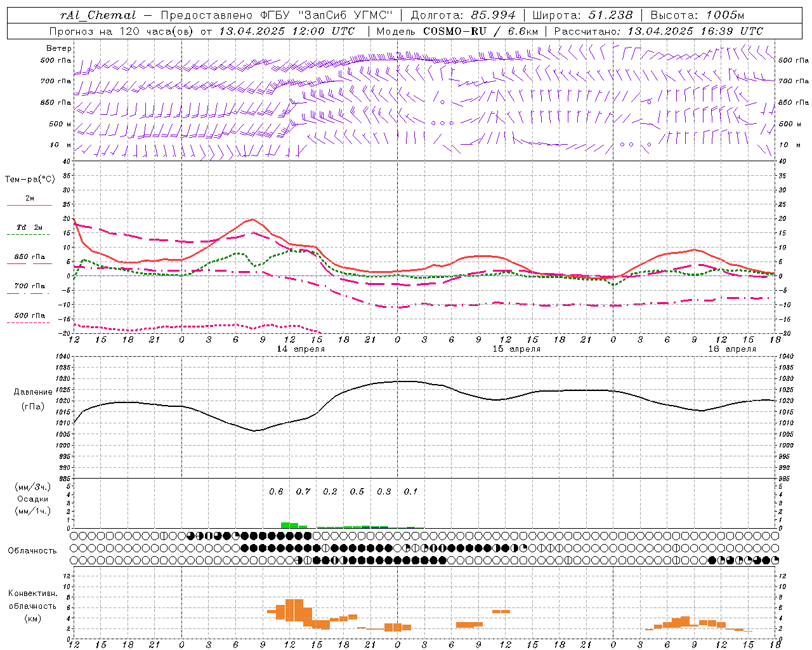Click the 0.5 precipitation amount value
The image size is (812, 650).
click(x=357, y=492)
